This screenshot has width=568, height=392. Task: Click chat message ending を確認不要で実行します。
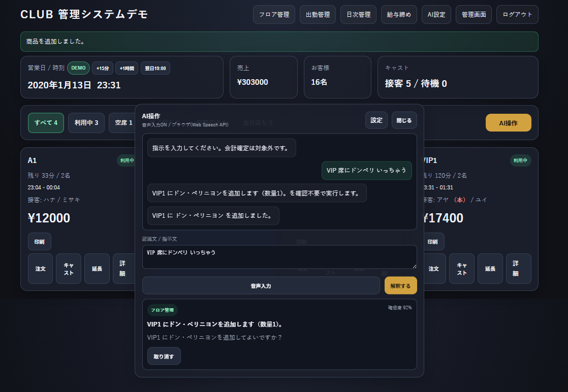click(257, 193)
